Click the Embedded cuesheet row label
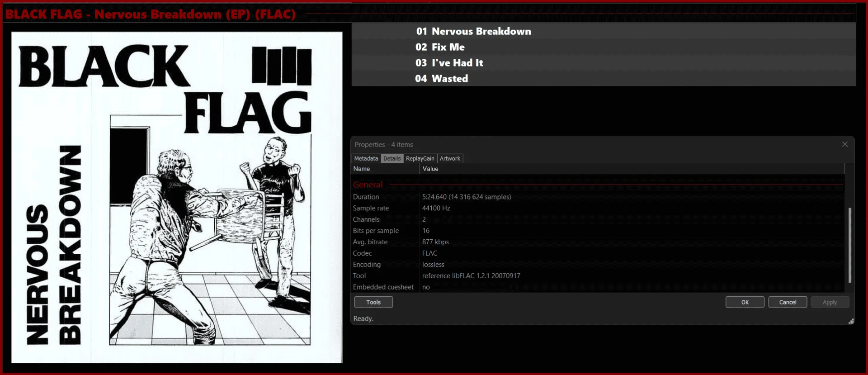This screenshot has width=868, height=375. click(383, 287)
